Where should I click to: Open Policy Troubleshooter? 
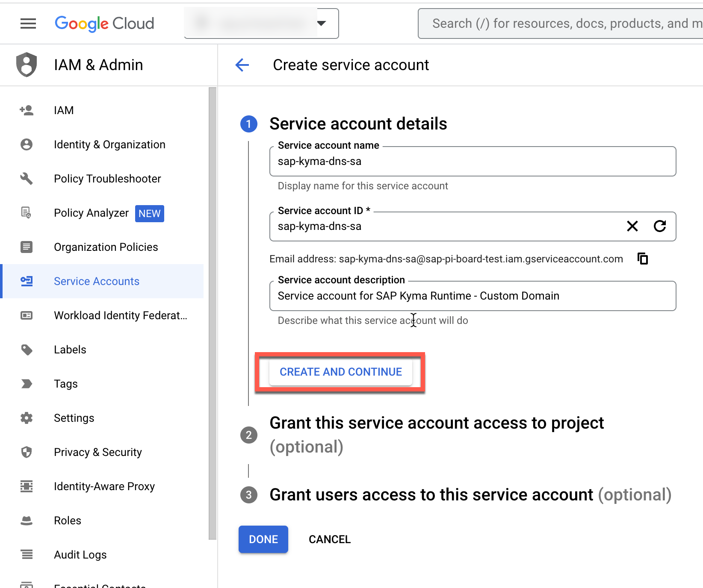pos(107,179)
